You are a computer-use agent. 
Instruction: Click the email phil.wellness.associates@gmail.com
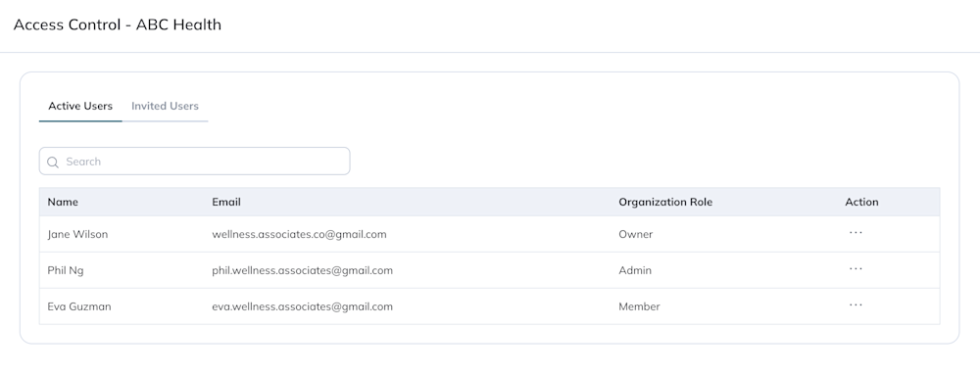click(x=303, y=270)
